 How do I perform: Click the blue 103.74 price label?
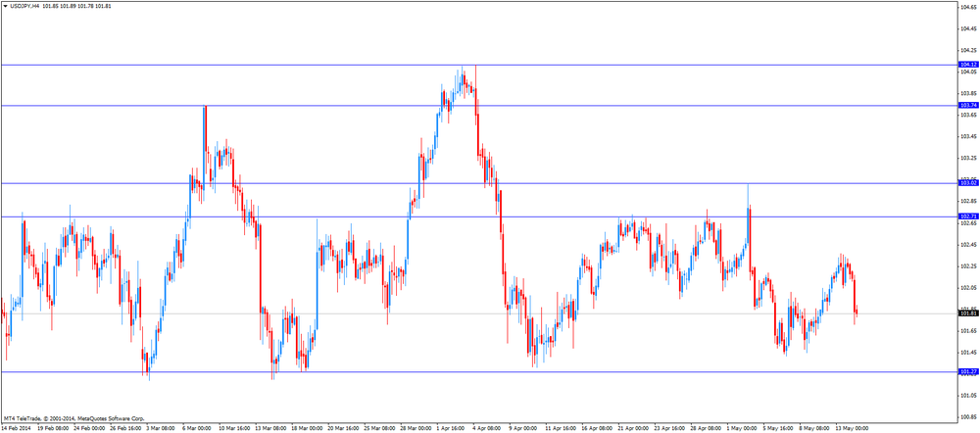[968, 106]
